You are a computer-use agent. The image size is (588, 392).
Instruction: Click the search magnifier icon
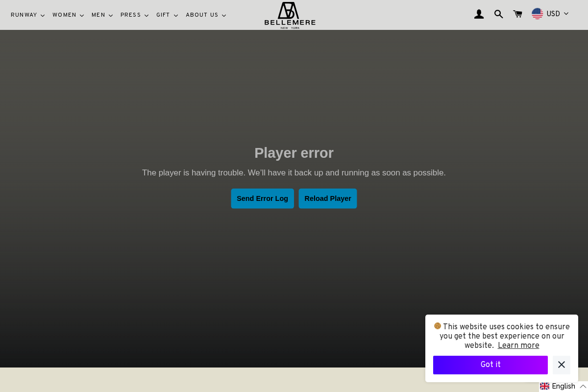tap(499, 14)
